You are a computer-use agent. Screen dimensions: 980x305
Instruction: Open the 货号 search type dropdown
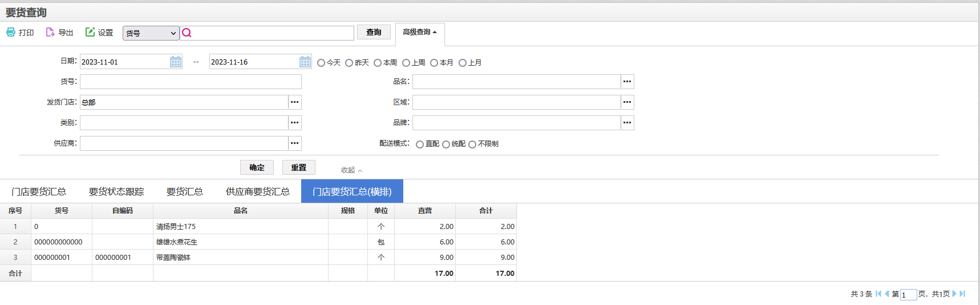click(x=151, y=33)
